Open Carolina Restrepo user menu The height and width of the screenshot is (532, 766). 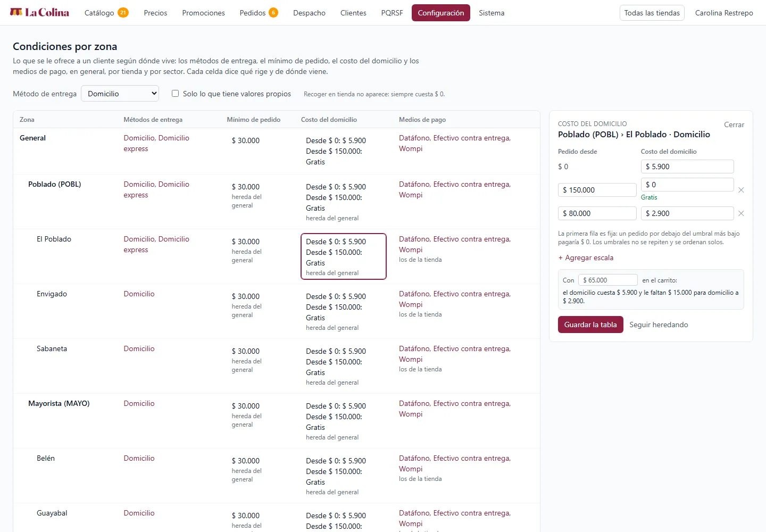[x=724, y=13]
